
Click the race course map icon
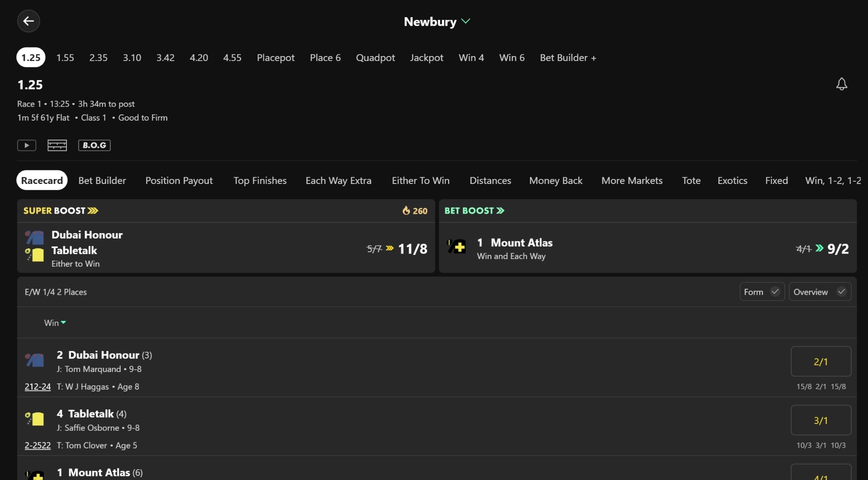(57, 145)
